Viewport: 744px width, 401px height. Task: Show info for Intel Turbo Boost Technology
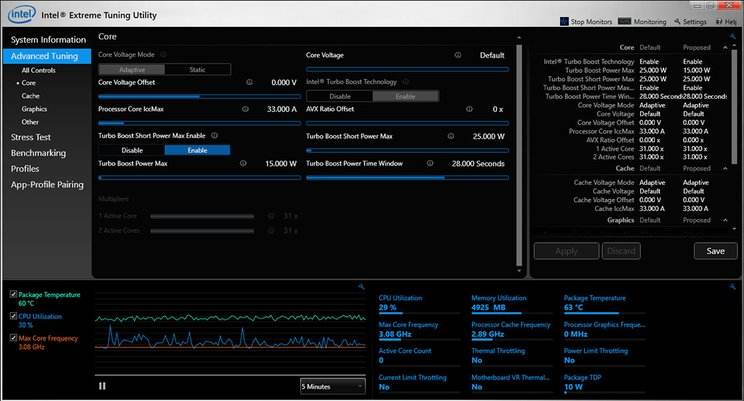tap(406, 82)
